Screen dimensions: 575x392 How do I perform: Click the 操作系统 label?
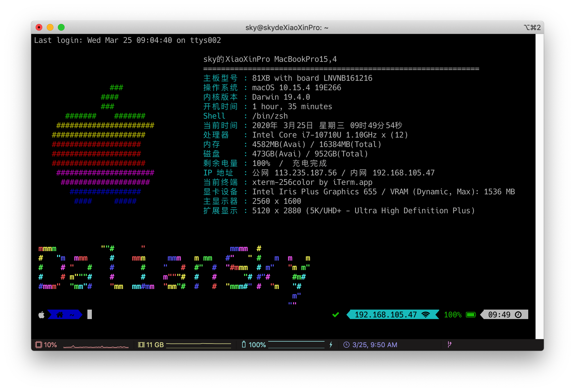(220, 88)
